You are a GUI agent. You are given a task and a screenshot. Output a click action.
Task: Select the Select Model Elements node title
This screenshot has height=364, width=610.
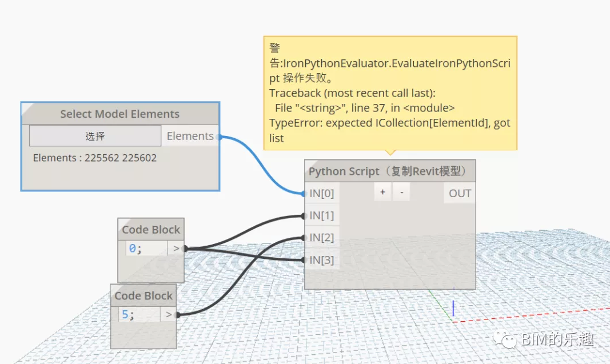pos(120,114)
